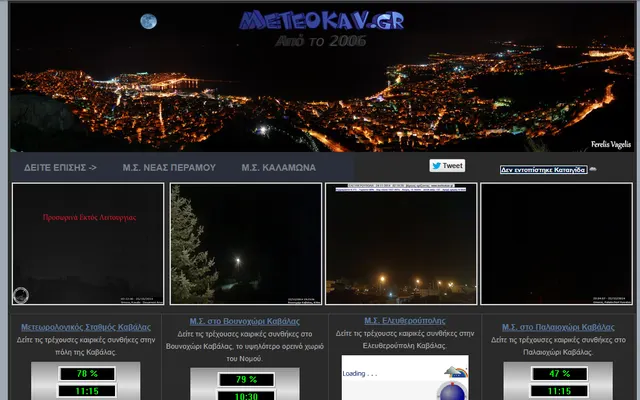
Task: Click the Loading . . . text in Eleftheroupoli widget
Action: 360,373
